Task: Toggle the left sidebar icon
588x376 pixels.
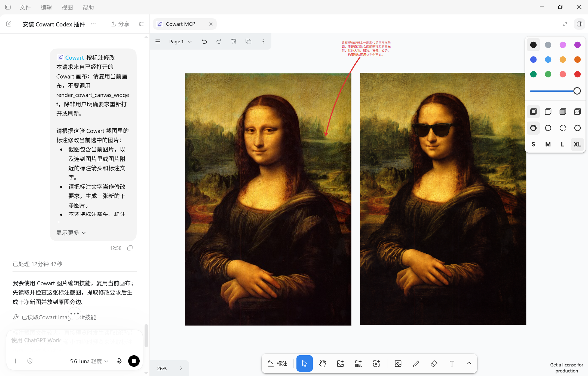Action: click(x=8, y=7)
